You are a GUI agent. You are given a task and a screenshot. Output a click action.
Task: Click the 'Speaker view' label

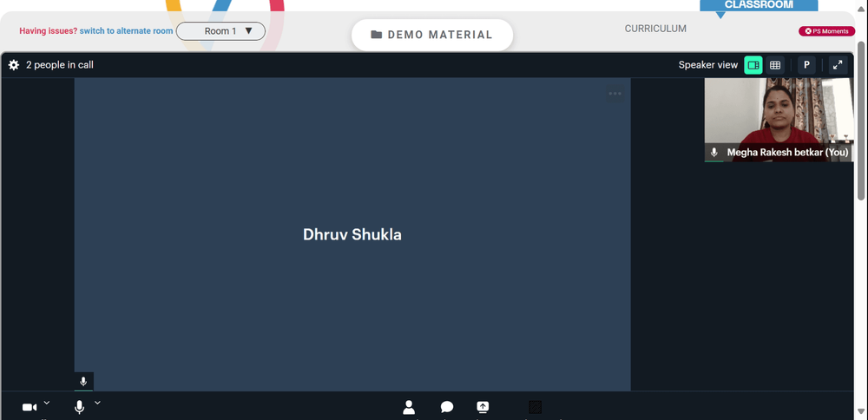[x=708, y=65]
